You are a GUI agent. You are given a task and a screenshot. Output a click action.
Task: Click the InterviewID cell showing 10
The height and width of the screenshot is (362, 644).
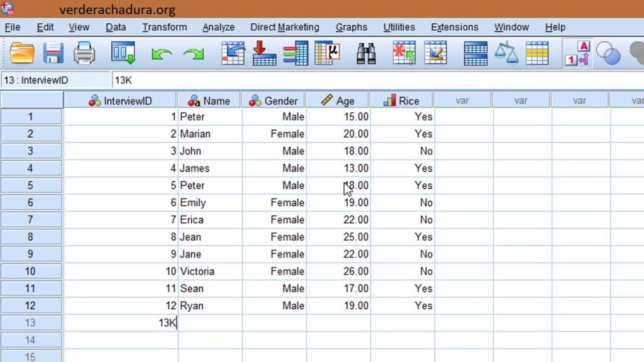pos(121,271)
